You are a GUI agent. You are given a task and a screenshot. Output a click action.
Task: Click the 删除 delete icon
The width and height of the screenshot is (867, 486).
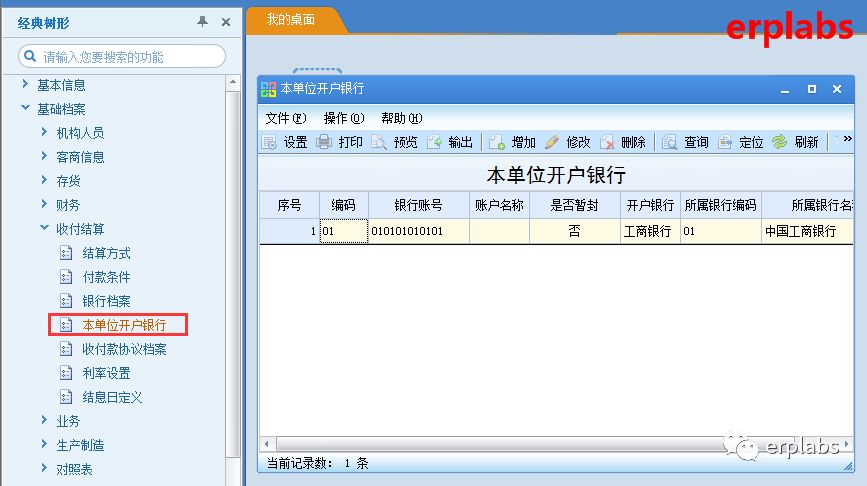point(607,142)
